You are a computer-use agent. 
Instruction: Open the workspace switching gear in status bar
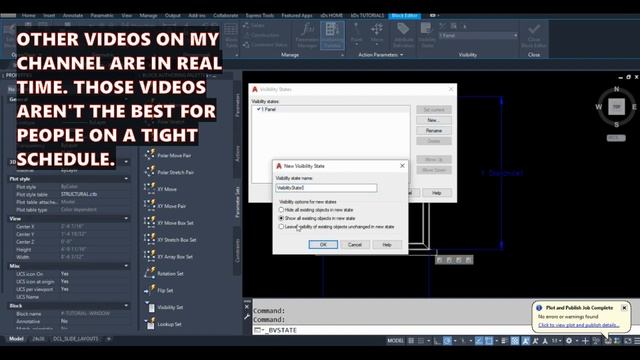(x=569, y=341)
